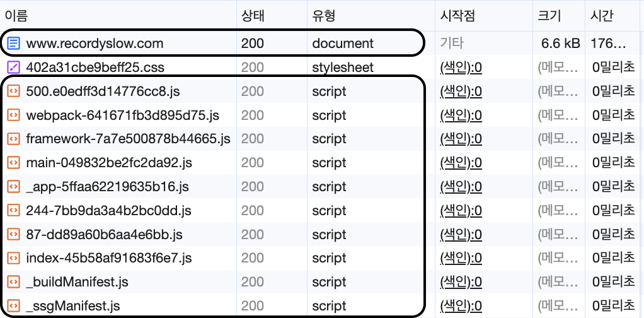Screen dimensions: 644x318
Task: Select the webpack-641671fb3d895d75.js request name
Action: pyautogui.click(x=123, y=115)
